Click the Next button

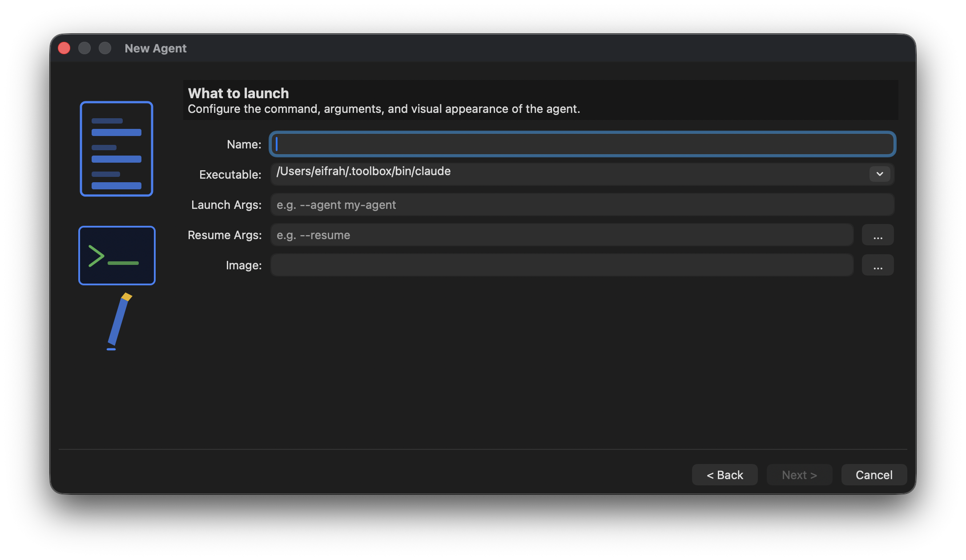[799, 475]
